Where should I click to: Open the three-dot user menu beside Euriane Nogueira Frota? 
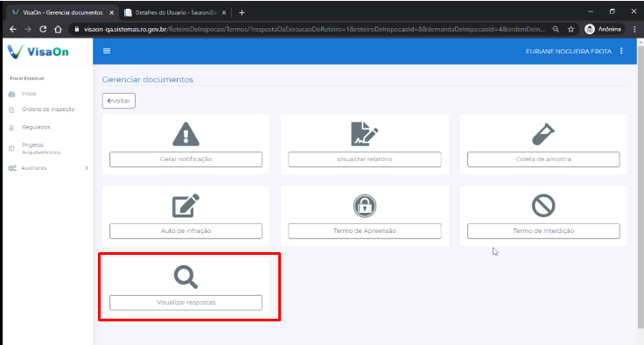[x=621, y=51]
